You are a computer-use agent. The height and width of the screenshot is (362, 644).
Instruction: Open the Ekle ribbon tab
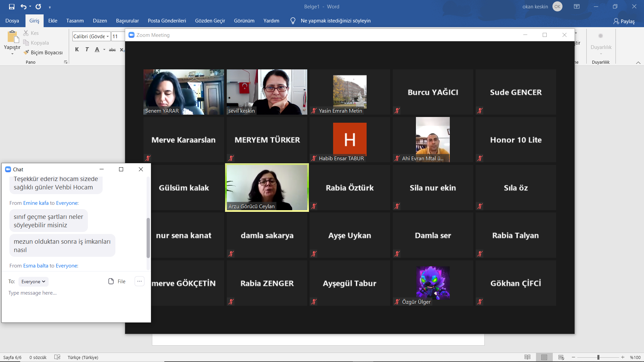(53, 21)
